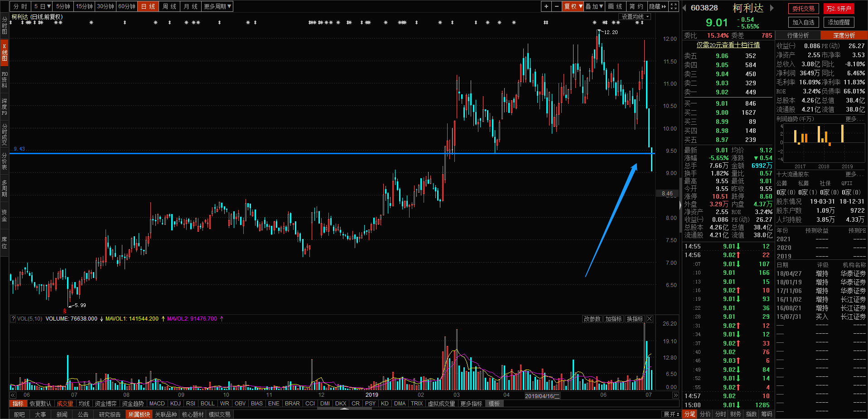
Task: Switch to 周线 weekly chart tab
Action: [x=169, y=6]
